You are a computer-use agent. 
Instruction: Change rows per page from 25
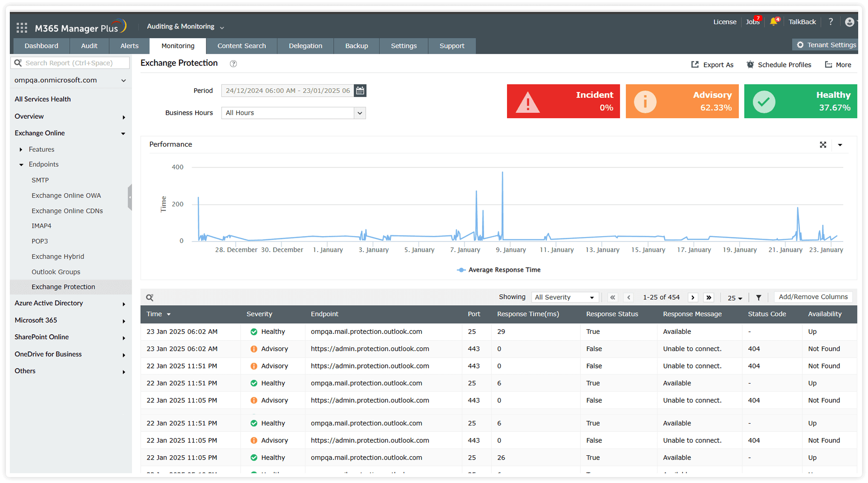(734, 298)
